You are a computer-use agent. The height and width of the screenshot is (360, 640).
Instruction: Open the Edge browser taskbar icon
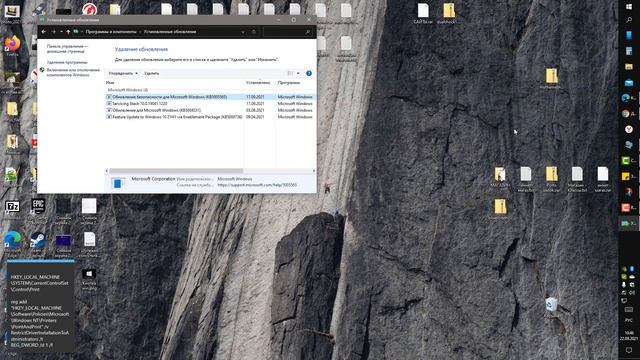pyautogui.click(x=626, y=98)
